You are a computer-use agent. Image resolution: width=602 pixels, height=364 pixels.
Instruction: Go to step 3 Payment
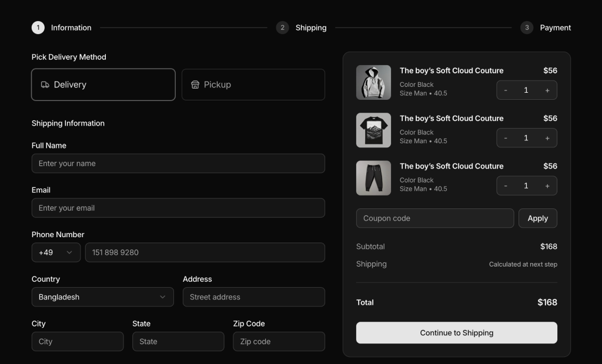point(546,28)
